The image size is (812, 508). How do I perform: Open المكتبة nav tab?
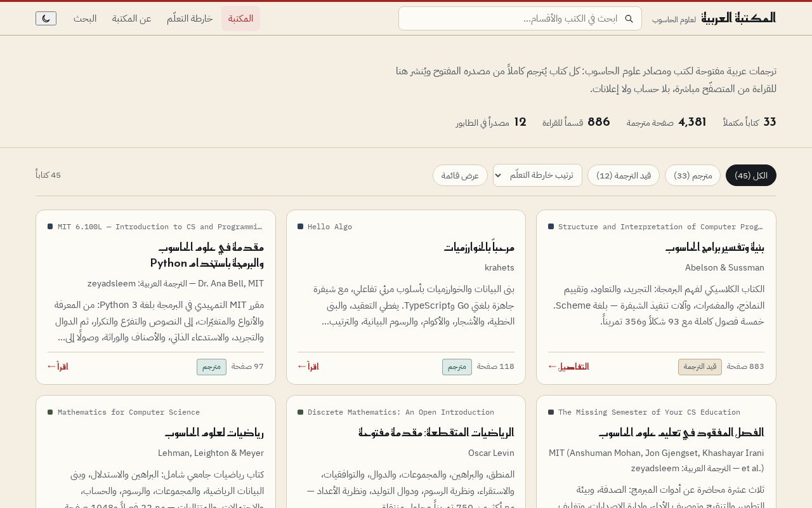[x=240, y=18]
